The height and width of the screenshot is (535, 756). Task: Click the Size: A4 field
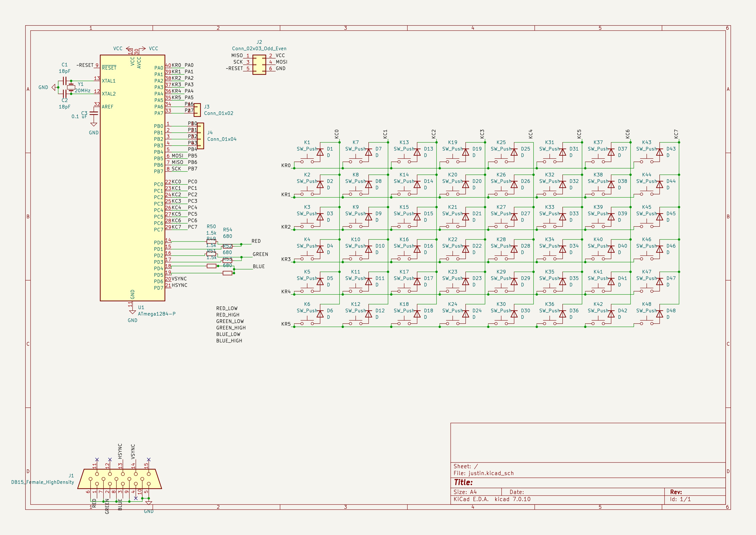point(465,492)
